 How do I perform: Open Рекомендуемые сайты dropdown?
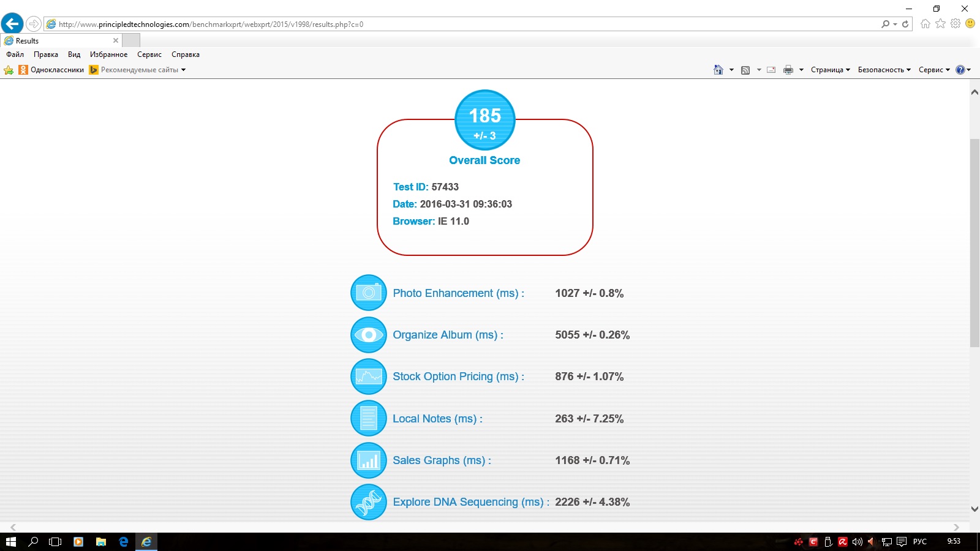point(142,70)
